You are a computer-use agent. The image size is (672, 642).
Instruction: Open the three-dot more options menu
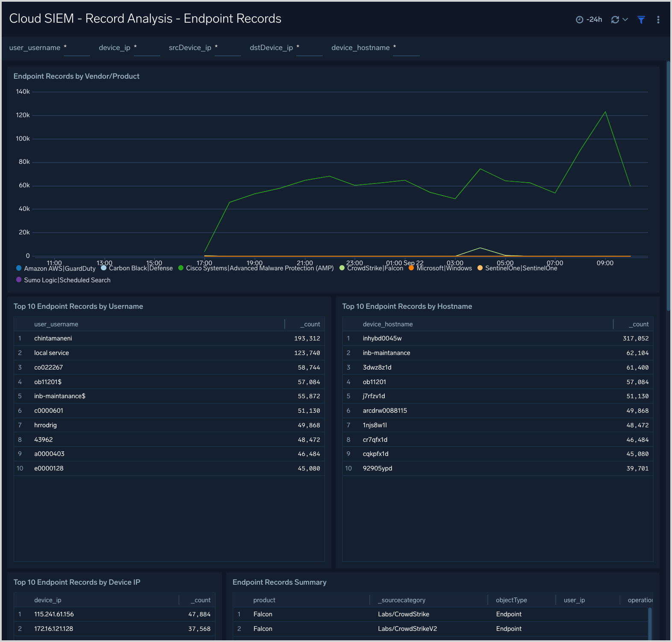click(x=658, y=20)
